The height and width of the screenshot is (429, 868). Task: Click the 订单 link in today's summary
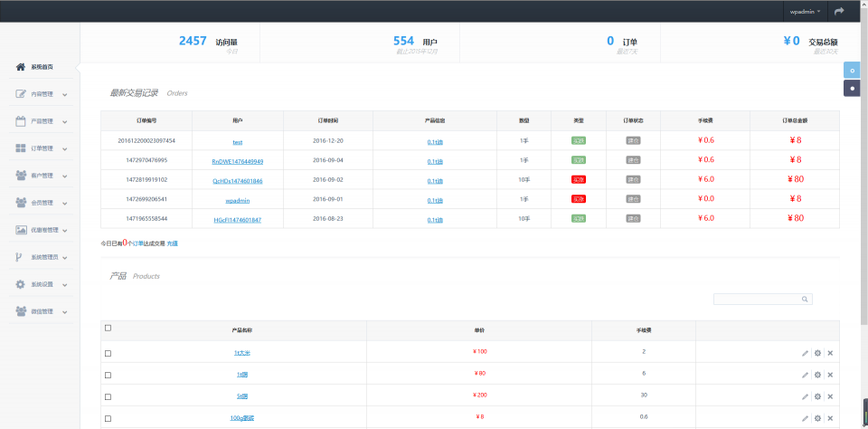[137, 243]
